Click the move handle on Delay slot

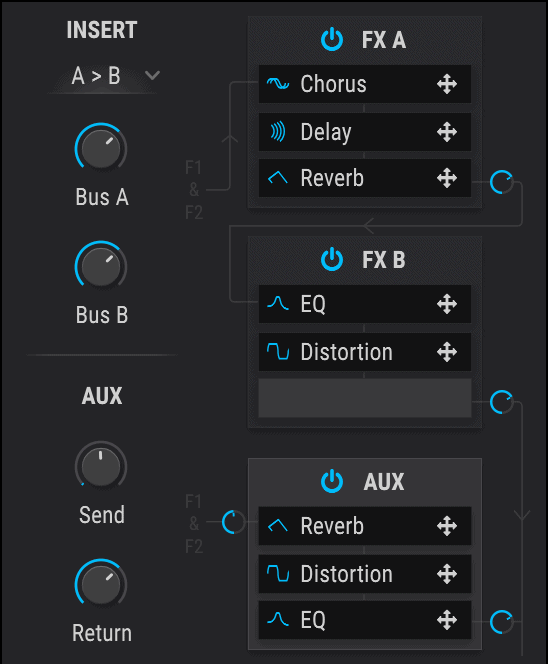[x=447, y=132]
